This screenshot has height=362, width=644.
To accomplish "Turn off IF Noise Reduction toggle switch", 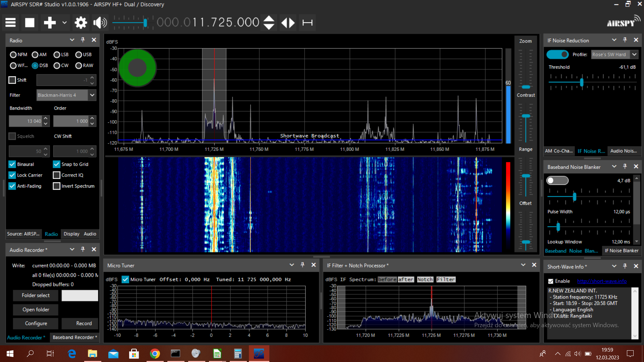I will click(x=557, y=54).
